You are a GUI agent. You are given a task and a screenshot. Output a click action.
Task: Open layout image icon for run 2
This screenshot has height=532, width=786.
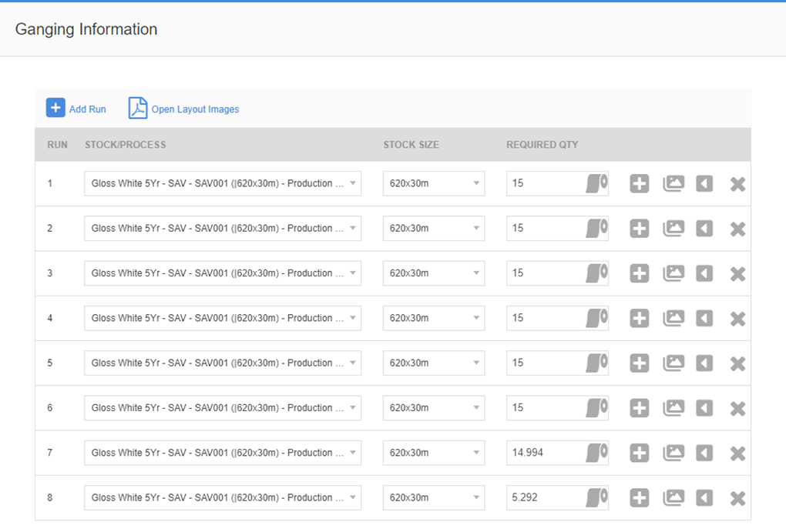pyautogui.click(x=673, y=229)
